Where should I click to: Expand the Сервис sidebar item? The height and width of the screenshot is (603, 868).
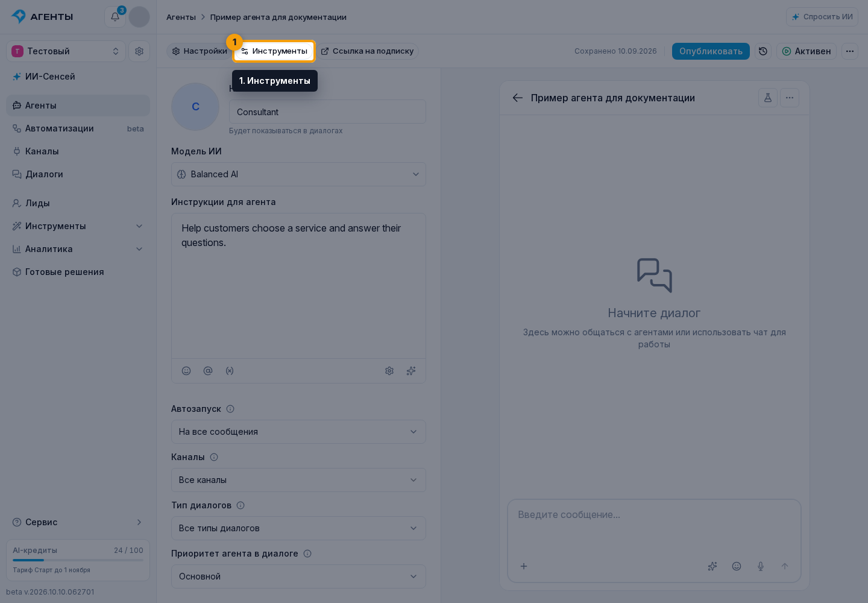[x=78, y=522]
